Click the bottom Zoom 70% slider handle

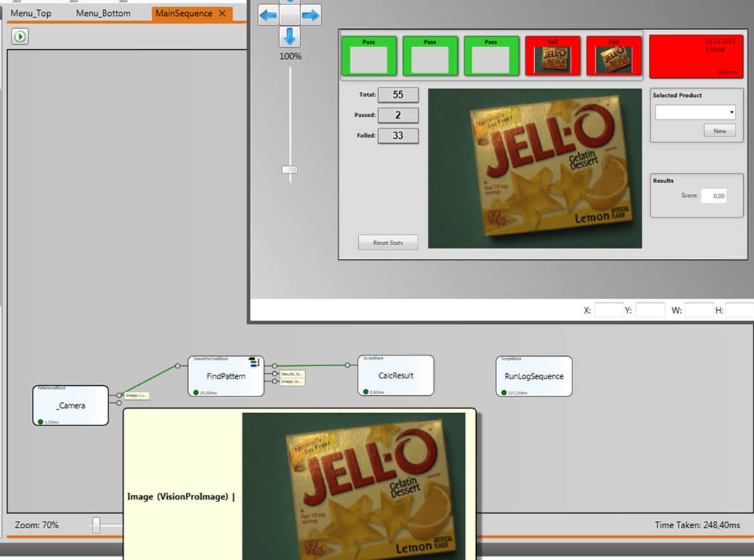96,525
